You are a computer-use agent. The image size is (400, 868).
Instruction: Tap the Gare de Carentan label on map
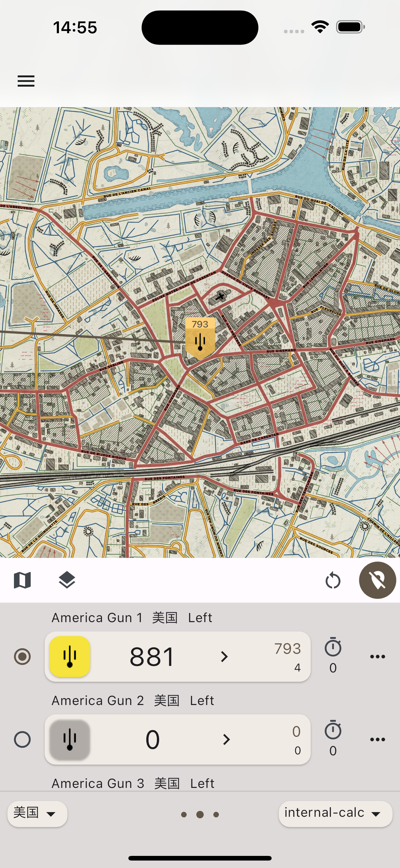click(x=259, y=438)
